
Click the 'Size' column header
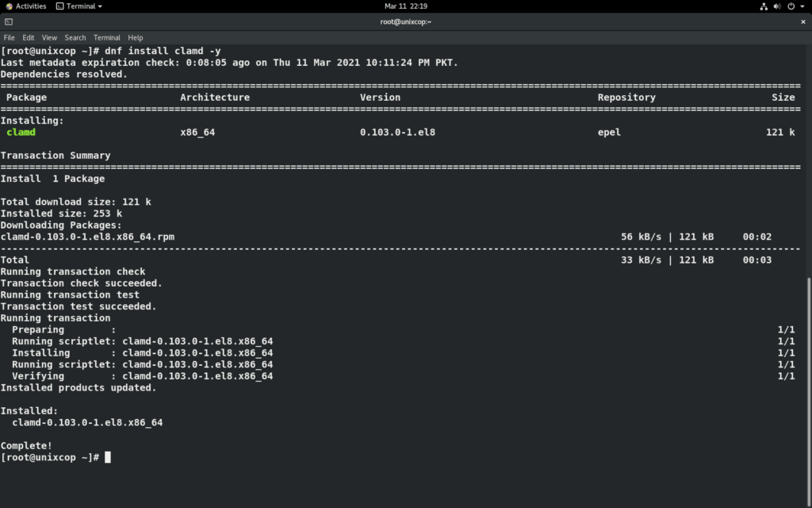click(783, 98)
